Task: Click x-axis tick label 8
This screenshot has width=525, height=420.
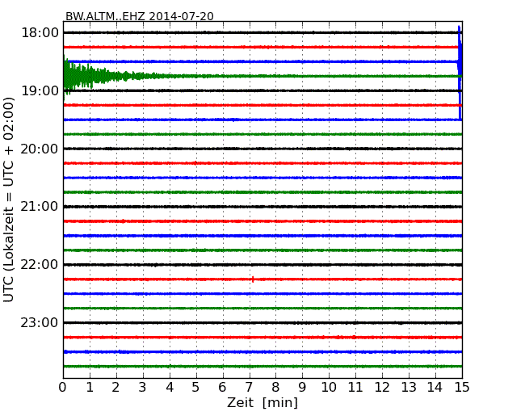Action: click(275, 387)
